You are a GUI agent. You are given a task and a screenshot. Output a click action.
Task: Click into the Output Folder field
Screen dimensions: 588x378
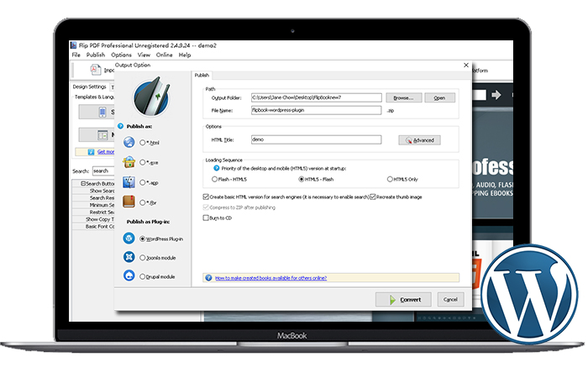317,97
